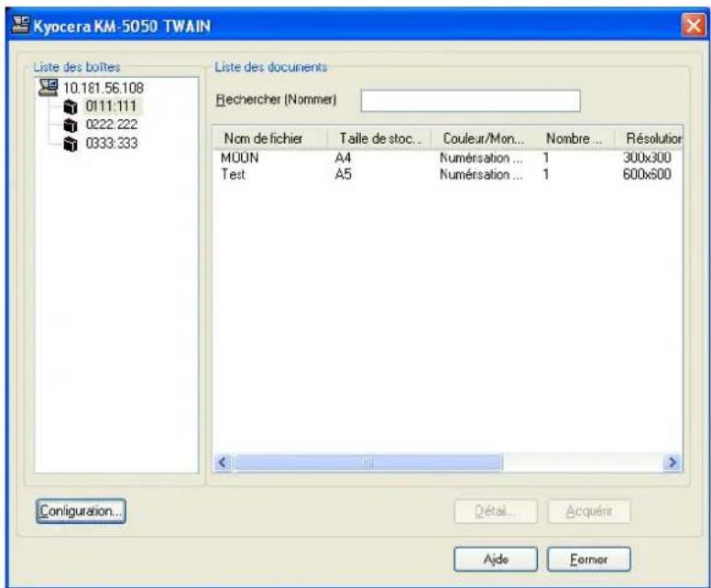711x588 pixels.
Task: Click the left arrow of horizontal scrollbar
Action: point(222,463)
